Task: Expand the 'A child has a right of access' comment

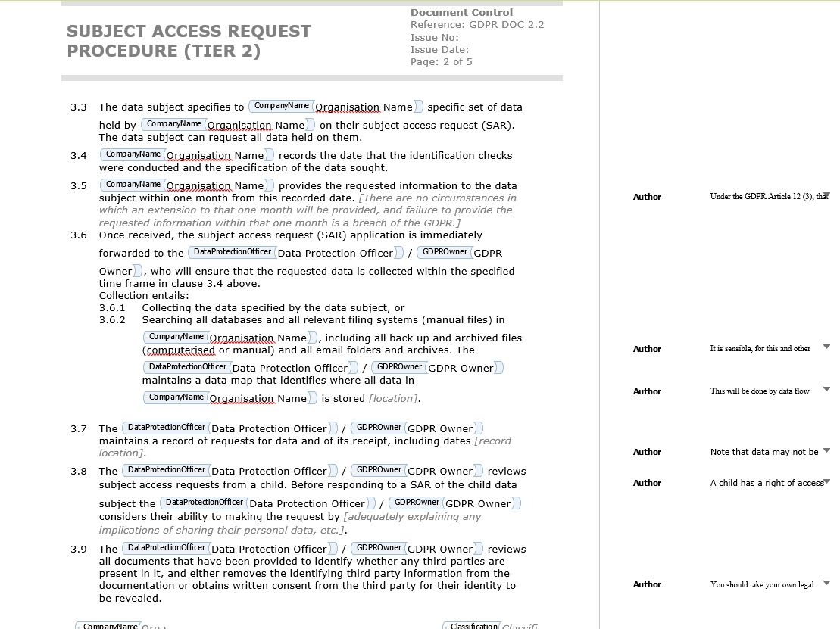Action: click(826, 482)
